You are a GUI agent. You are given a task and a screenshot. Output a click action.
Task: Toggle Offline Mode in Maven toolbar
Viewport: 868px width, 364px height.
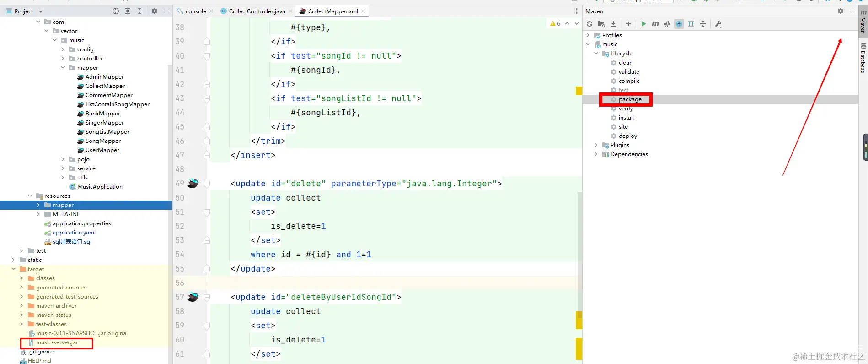pyautogui.click(x=667, y=24)
